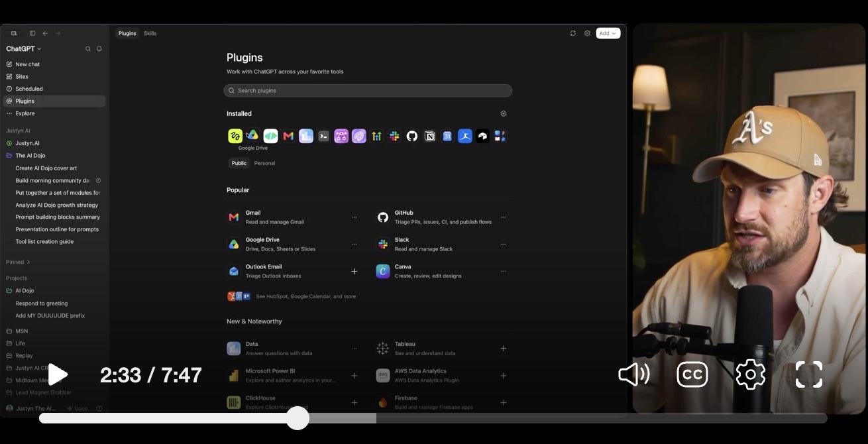
Task: Open chat Respond to greeting
Action: point(42,304)
